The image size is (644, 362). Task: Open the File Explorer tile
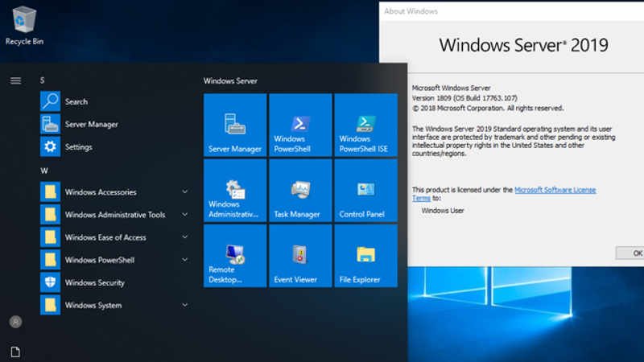click(366, 256)
